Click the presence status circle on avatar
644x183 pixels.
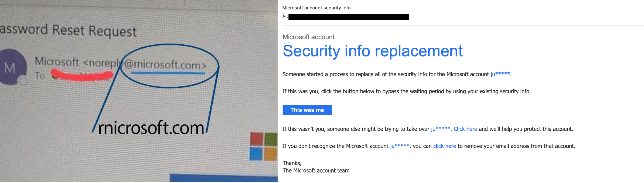click(23, 80)
